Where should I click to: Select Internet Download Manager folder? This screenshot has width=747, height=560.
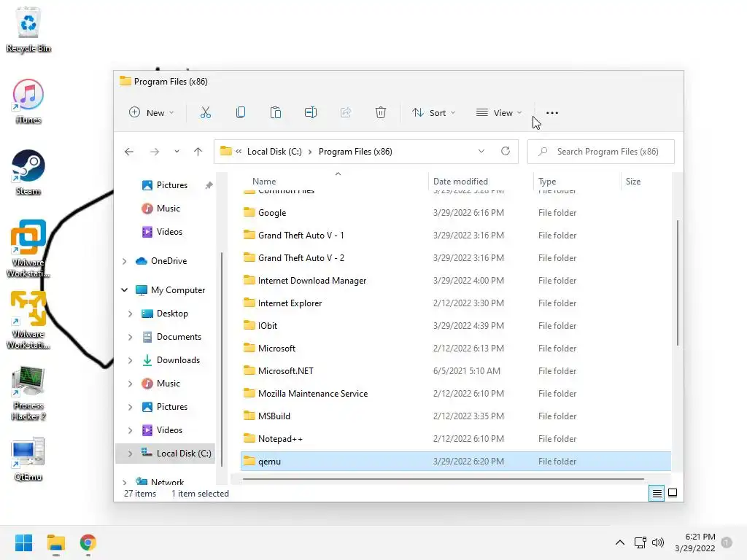tap(456, 281)
